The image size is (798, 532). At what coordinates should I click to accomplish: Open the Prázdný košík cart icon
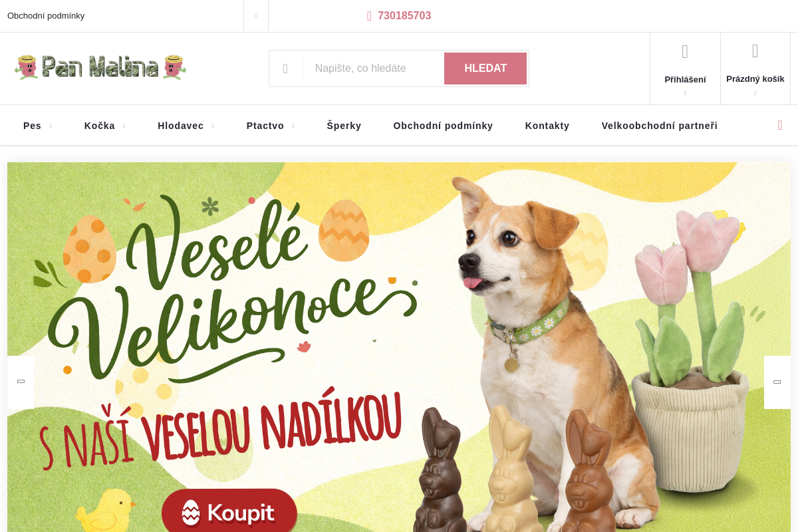tap(755, 51)
